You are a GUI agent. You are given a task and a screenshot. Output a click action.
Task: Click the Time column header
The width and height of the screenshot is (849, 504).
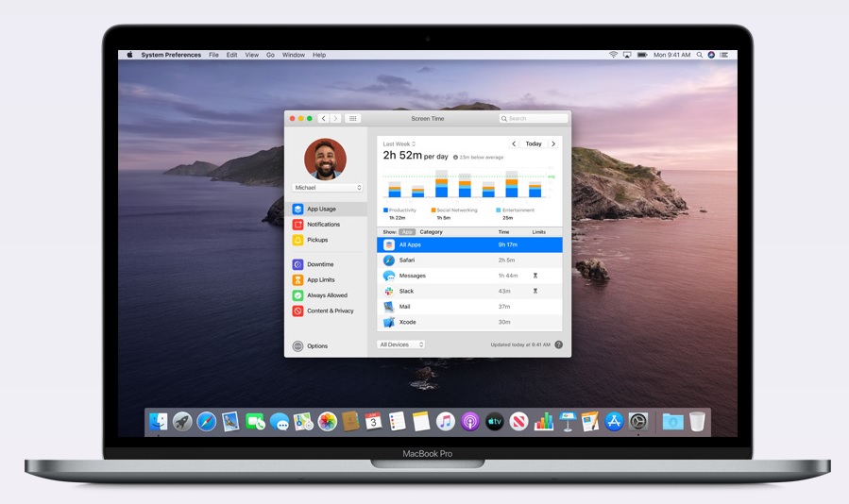click(503, 231)
